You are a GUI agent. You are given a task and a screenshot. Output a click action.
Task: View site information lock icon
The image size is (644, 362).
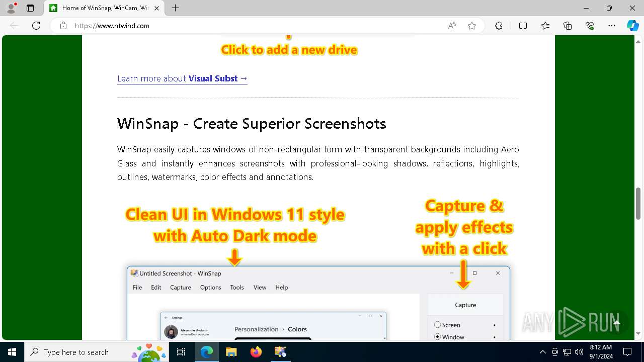pyautogui.click(x=63, y=26)
